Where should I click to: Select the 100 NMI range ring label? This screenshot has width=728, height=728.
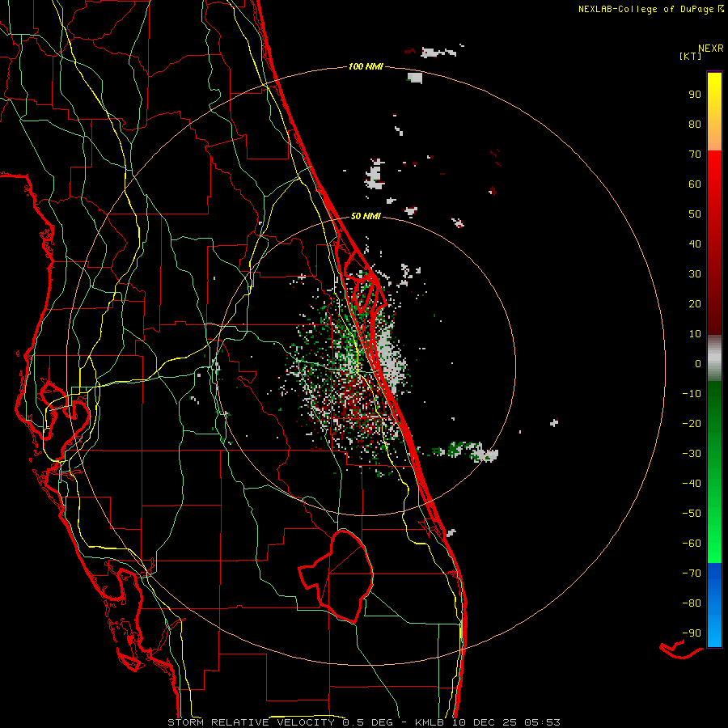366,67
